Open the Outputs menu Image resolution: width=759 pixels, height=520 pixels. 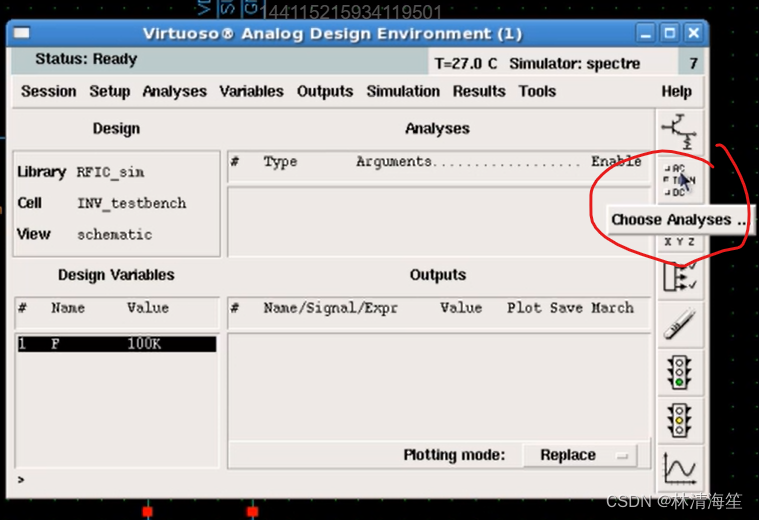pyautogui.click(x=325, y=91)
